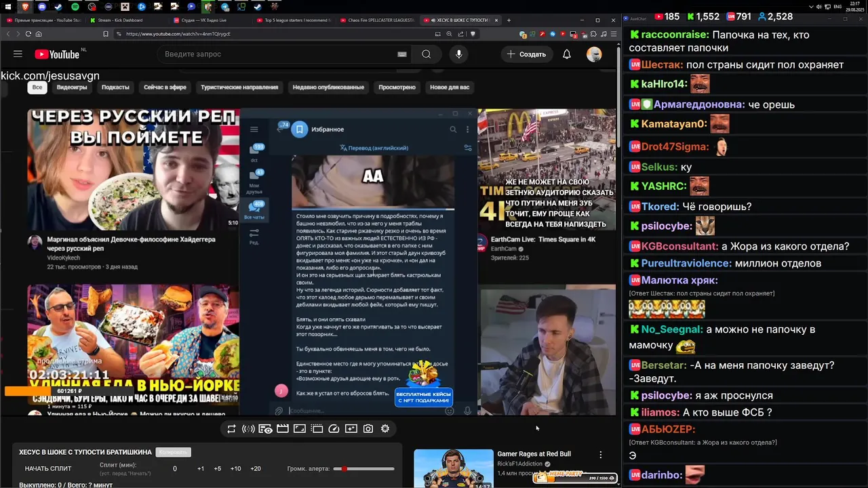The width and height of the screenshot is (868, 488).
Task: Search in Telegram Избранное chat
Action: (x=453, y=129)
